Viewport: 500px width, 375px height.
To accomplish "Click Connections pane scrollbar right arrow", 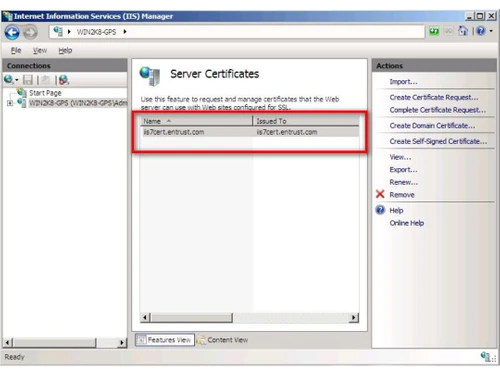I will (x=122, y=343).
